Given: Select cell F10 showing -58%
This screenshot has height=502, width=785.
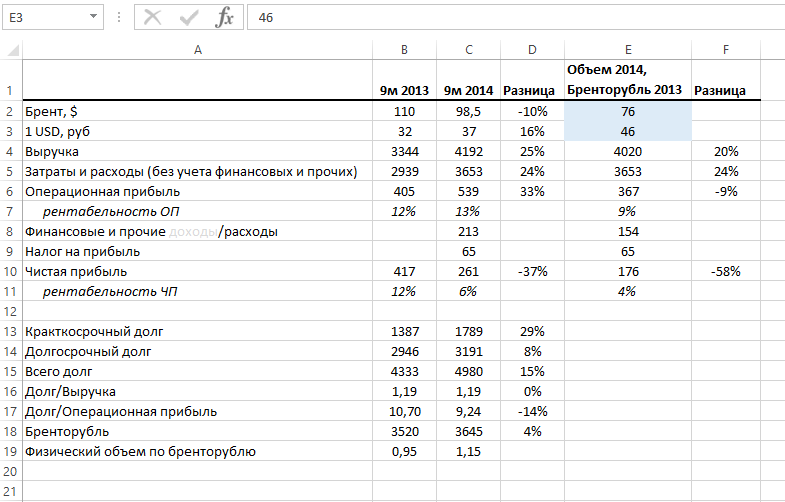Looking at the screenshot, I should [x=726, y=271].
